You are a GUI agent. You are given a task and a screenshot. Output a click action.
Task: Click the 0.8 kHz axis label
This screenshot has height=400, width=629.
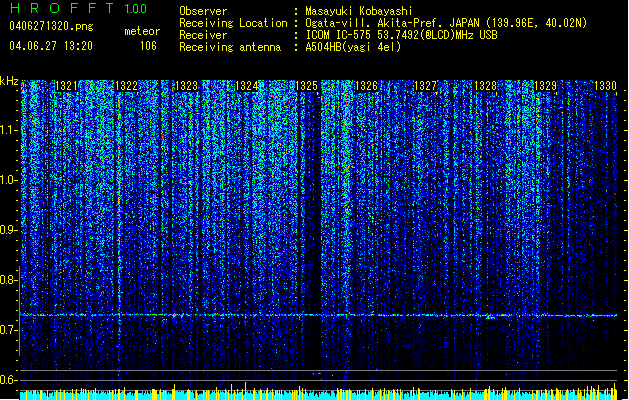point(9,280)
